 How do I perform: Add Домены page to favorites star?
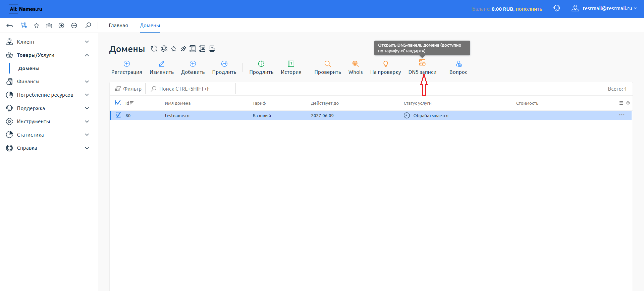point(174,49)
